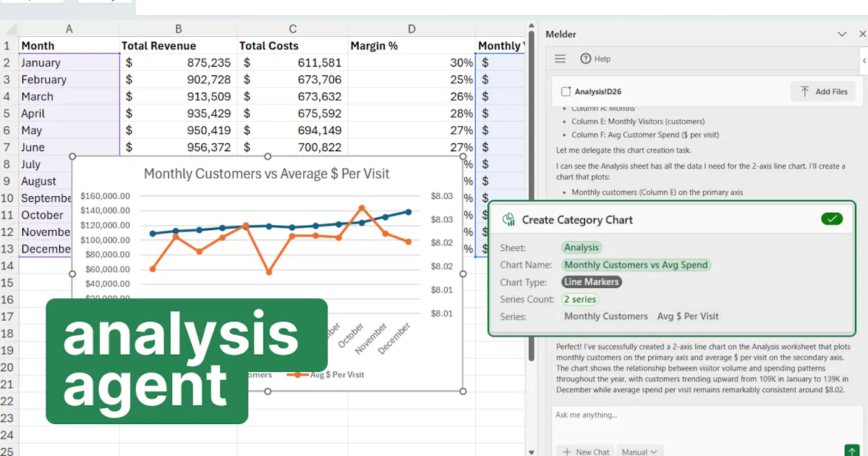Click the December axis label in chart
Screen dimensions: 868x456
(x=393, y=339)
